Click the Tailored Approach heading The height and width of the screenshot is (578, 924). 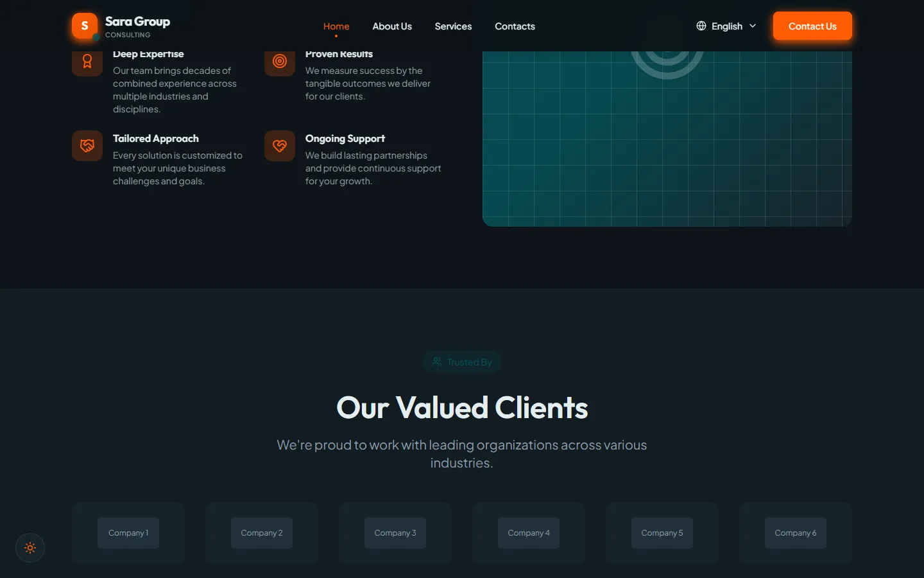point(156,139)
